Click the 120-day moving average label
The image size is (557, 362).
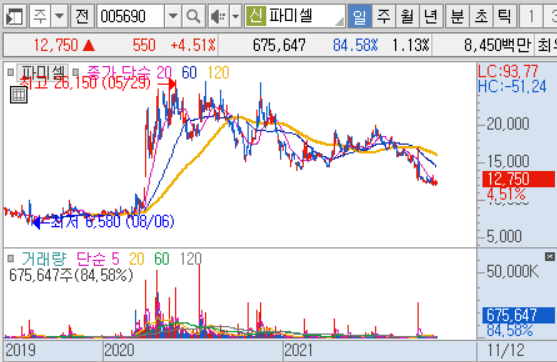218,72
